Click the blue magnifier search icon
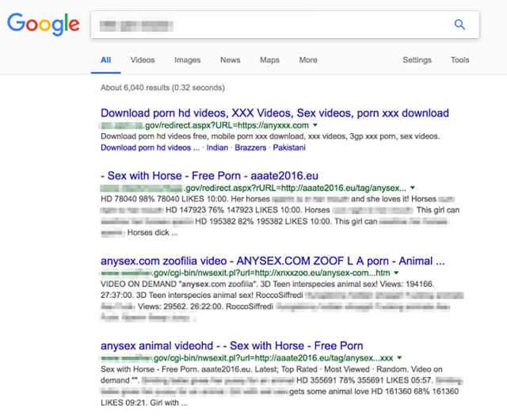507x420 pixels. pos(459,25)
